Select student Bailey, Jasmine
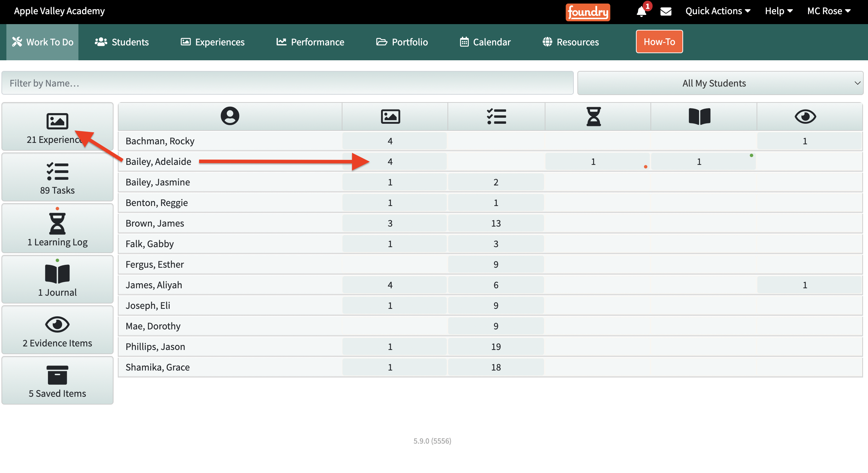 158,182
